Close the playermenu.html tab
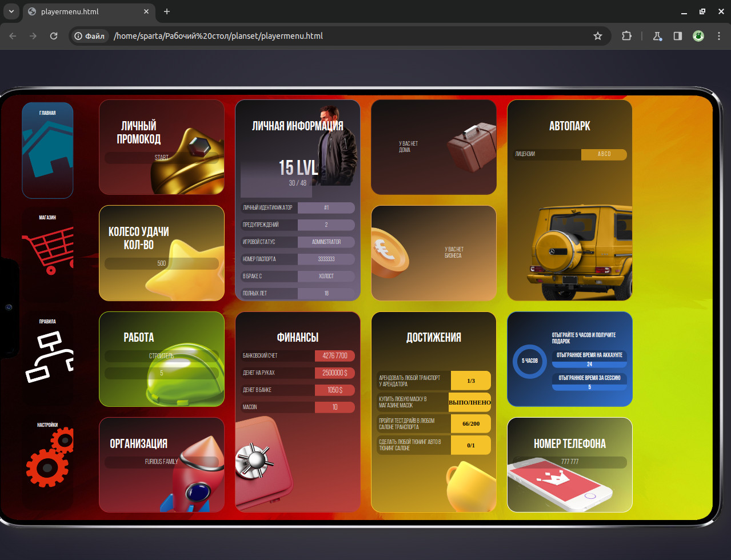Viewport: 731px width, 560px height. click(x=146, y=11)
